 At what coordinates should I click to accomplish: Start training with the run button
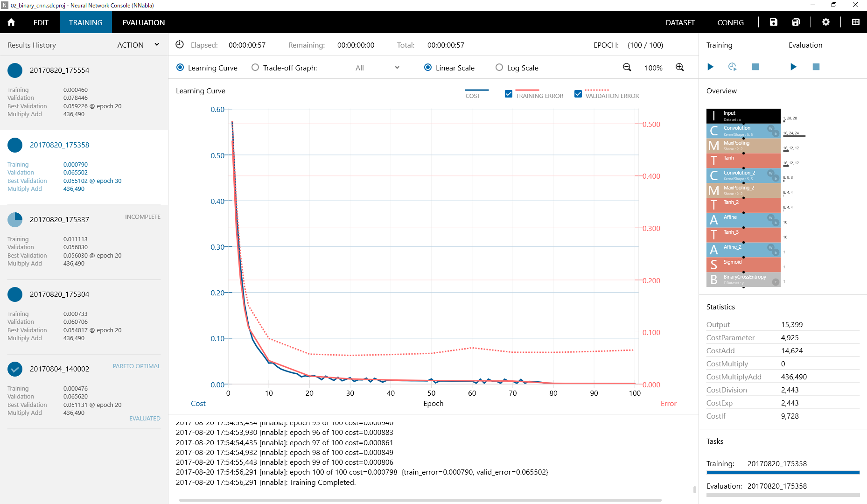tap(710, 67)
